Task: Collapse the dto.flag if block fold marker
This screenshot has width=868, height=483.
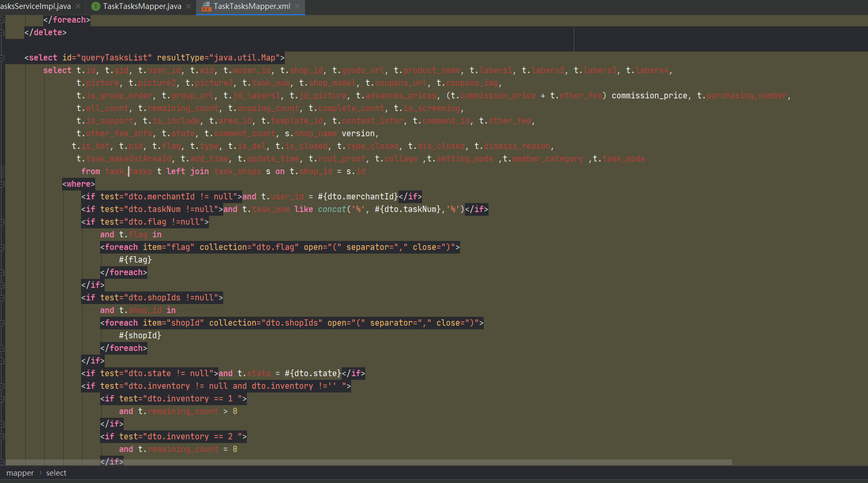Action: click(x=2, y=222)
